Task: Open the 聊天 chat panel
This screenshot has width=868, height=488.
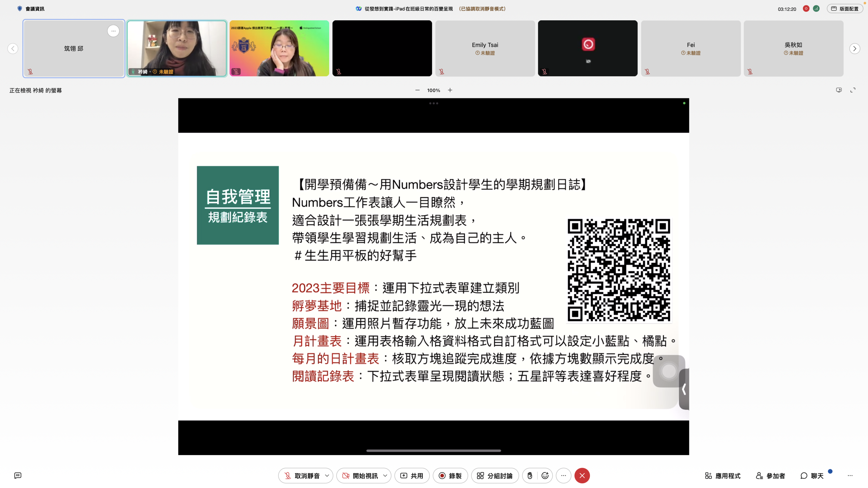Action: tap(812, 475)
